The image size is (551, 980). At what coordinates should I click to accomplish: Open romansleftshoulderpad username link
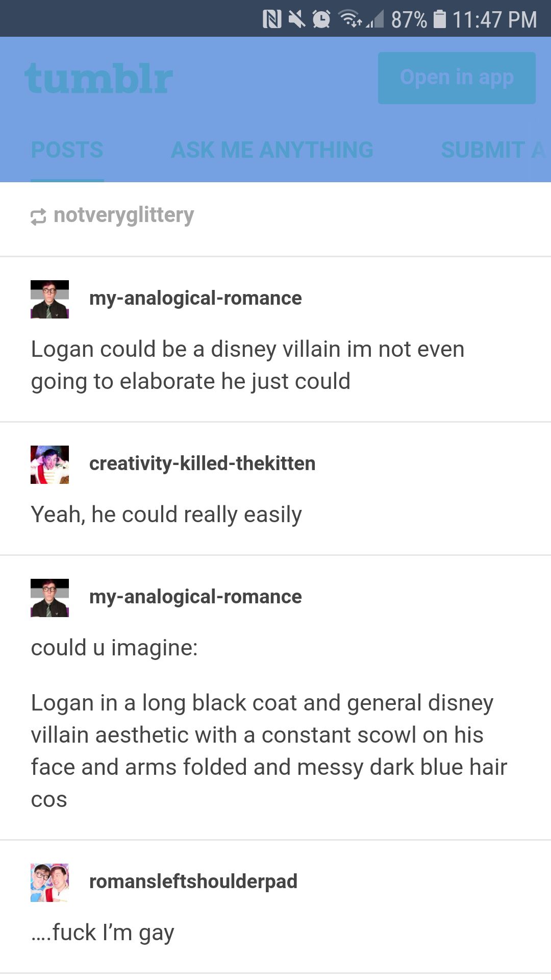tap(193, 881)
